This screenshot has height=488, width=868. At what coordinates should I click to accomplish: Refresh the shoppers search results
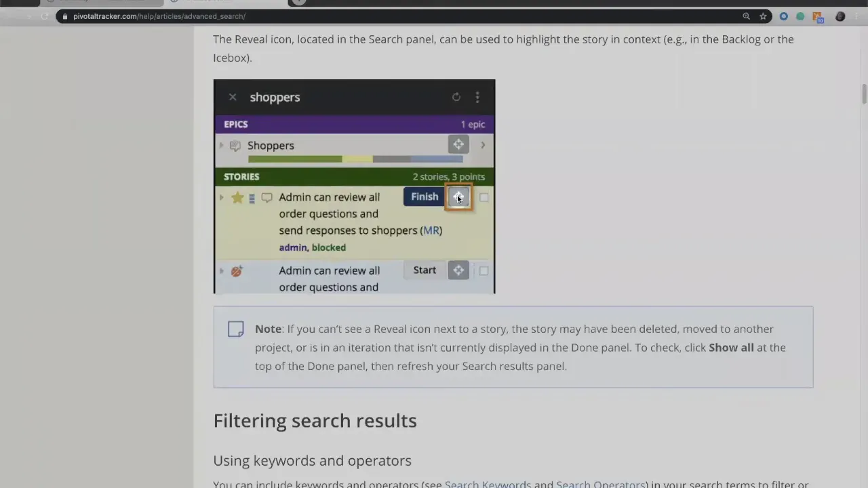point(456,97)
